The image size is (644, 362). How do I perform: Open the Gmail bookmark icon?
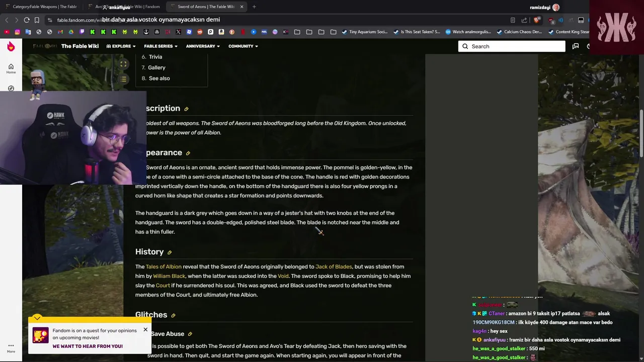coord(60,32)
